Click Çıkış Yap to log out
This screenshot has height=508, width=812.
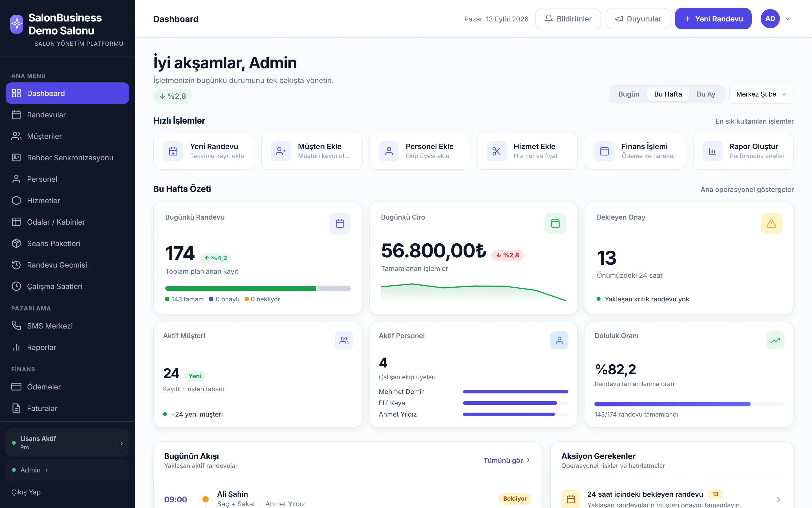[x=26, y=492]
